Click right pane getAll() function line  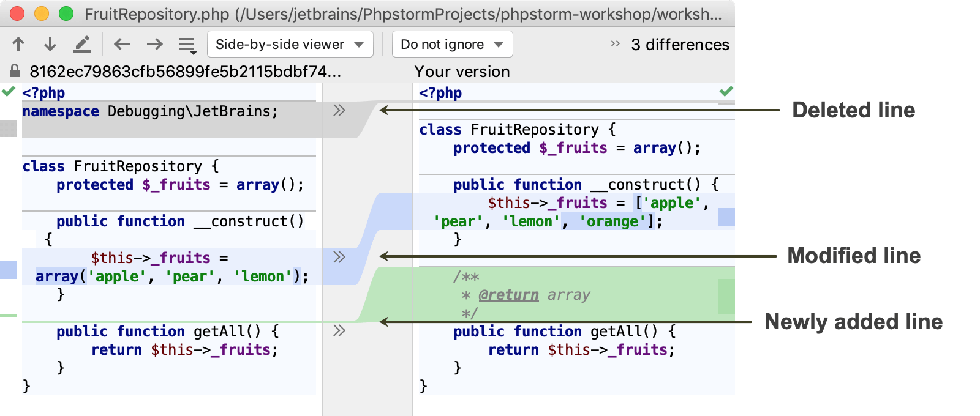click(565, 332)
